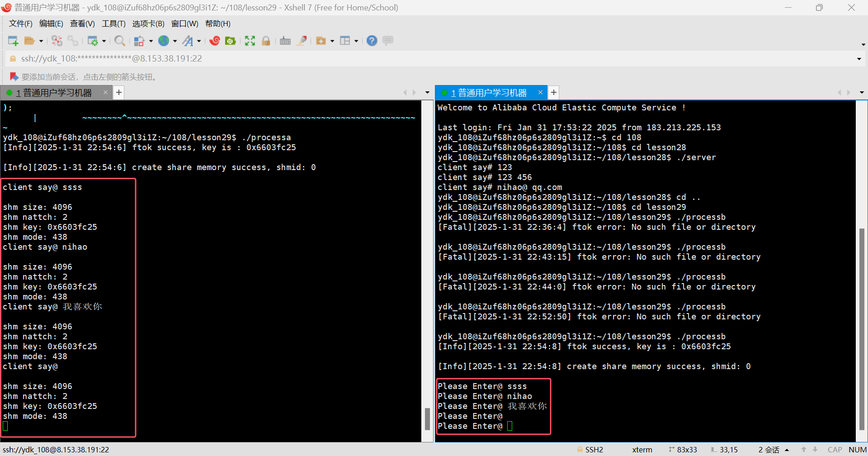Click the status bar down arrow

click(x=815, y=450)
